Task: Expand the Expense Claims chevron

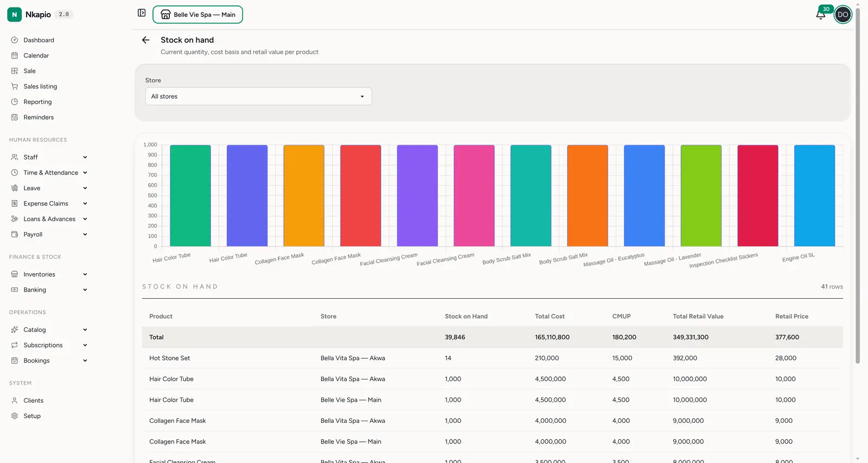Action: pyautogui.click(x=85, y=203)
